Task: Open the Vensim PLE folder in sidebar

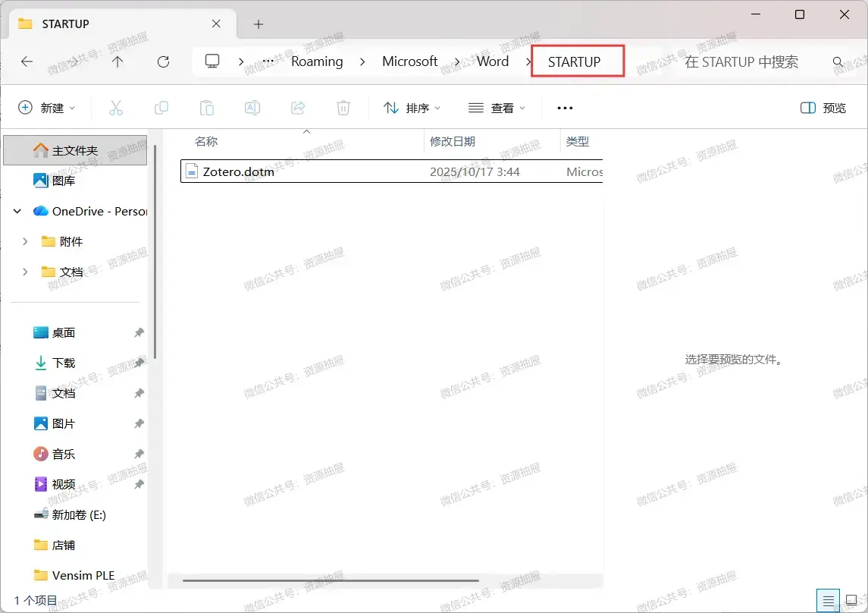Action: pos(75,575)
